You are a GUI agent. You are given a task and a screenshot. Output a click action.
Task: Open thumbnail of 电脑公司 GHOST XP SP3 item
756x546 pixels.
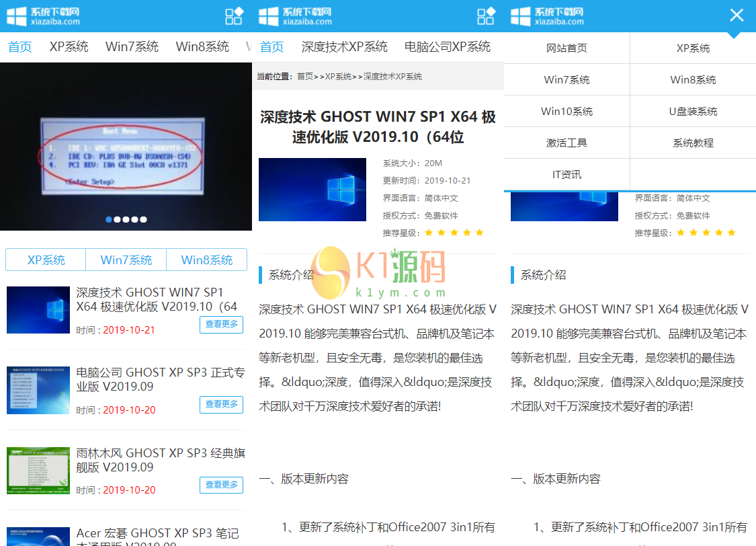(x=38, y=390)
